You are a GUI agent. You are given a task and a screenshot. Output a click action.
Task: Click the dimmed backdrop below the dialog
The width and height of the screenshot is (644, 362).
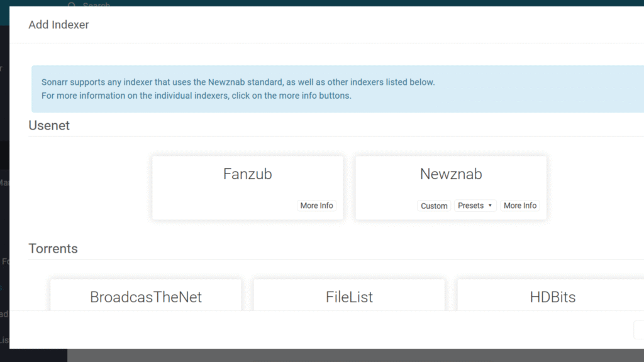352,355
